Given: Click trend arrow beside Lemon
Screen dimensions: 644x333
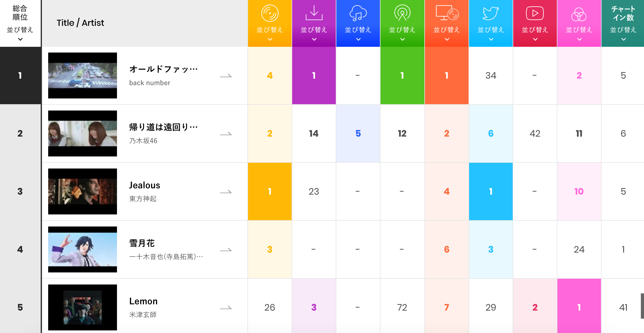Looking at the screenshot, I should (x=226, y=308).
